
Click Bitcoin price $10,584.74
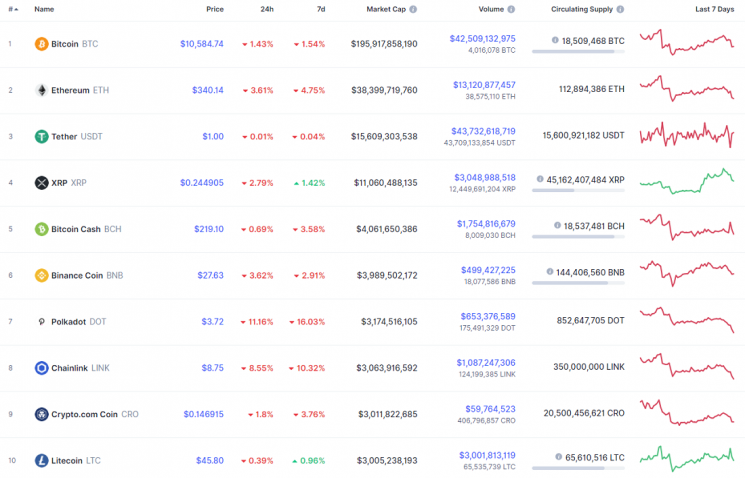(202, 44)
